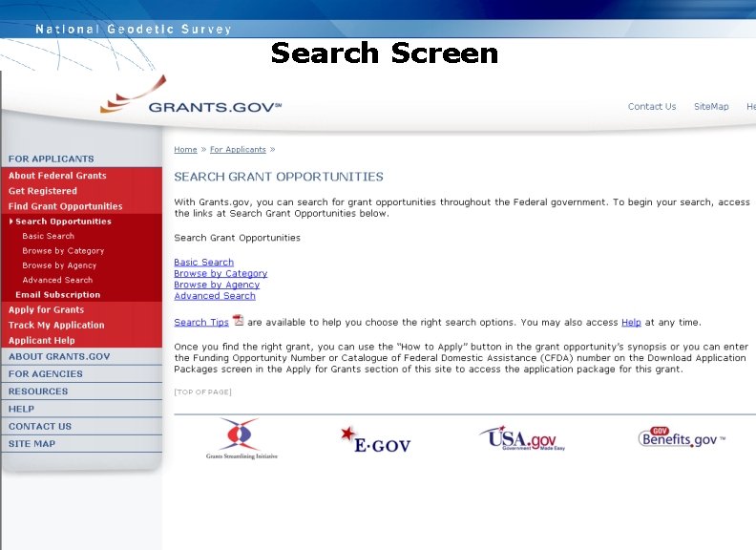Image resolution: width=756 pixels, height=550 pixels.
Task: Click the Search Screen title text
Action: click(x=385, y=53)
